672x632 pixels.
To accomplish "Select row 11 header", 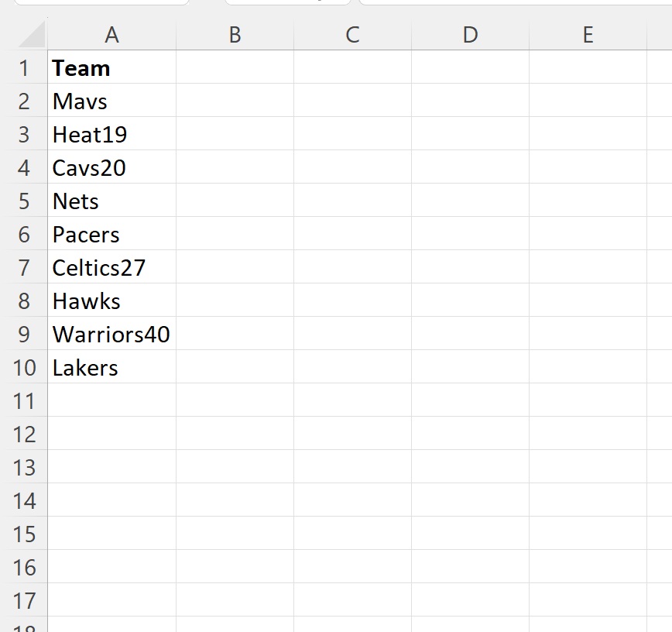I will 24,401.
